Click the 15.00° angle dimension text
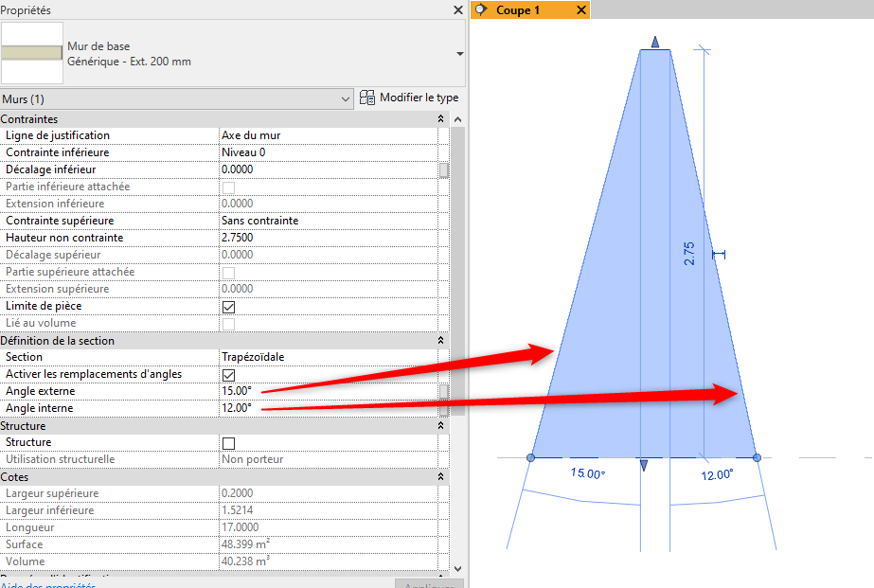Image resolution: width=874 pixels, height=588 pixels. point(587,474)
